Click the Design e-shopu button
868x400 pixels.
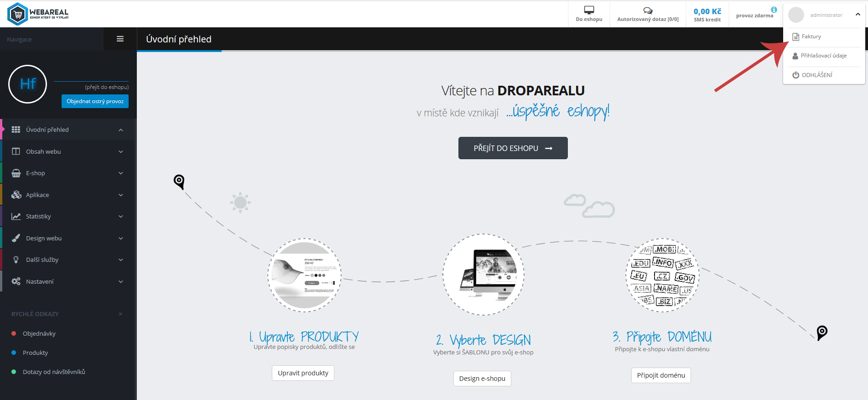coord(482,379)
